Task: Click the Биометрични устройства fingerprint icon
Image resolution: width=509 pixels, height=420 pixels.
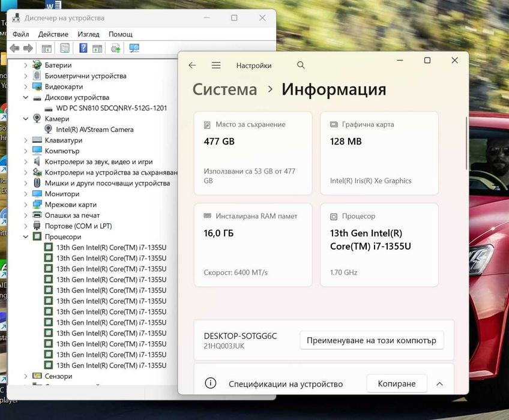Action: point(37,76)
